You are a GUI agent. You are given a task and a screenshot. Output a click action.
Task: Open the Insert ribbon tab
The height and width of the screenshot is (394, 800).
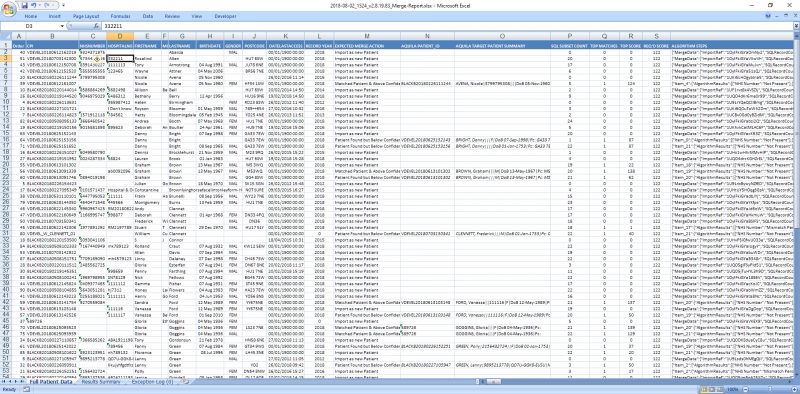[55, 16]
